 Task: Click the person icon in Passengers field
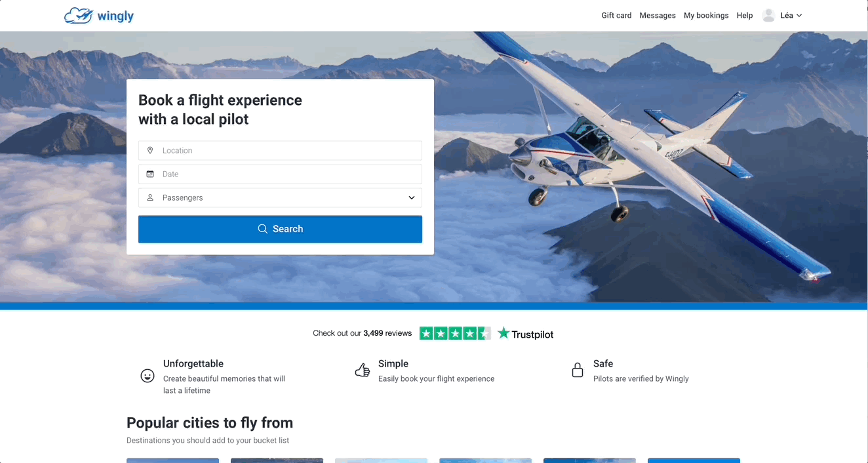pos(150,197)
